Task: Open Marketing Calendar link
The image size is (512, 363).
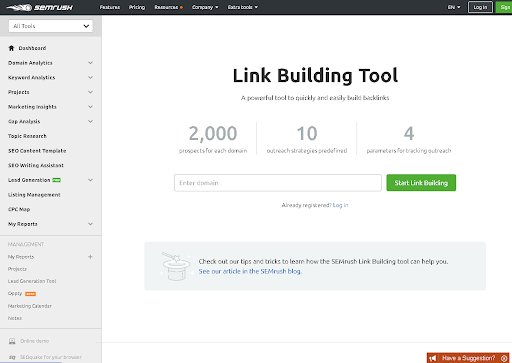Action: pos(30,306)
